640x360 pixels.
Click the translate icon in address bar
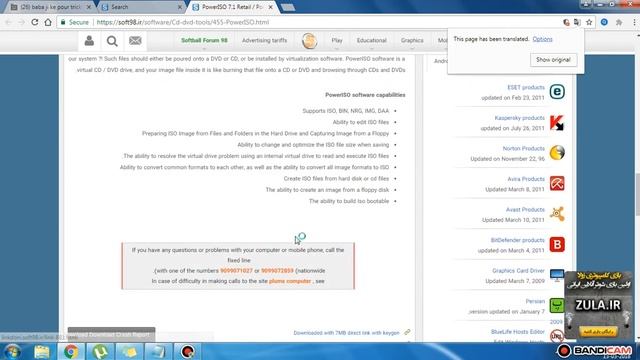coord(577,22)
